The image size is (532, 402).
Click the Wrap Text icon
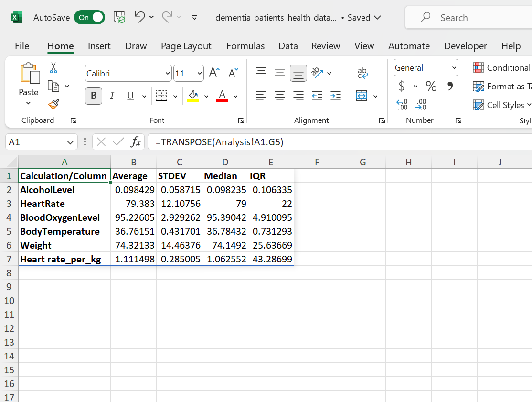(x=362, y=73)
